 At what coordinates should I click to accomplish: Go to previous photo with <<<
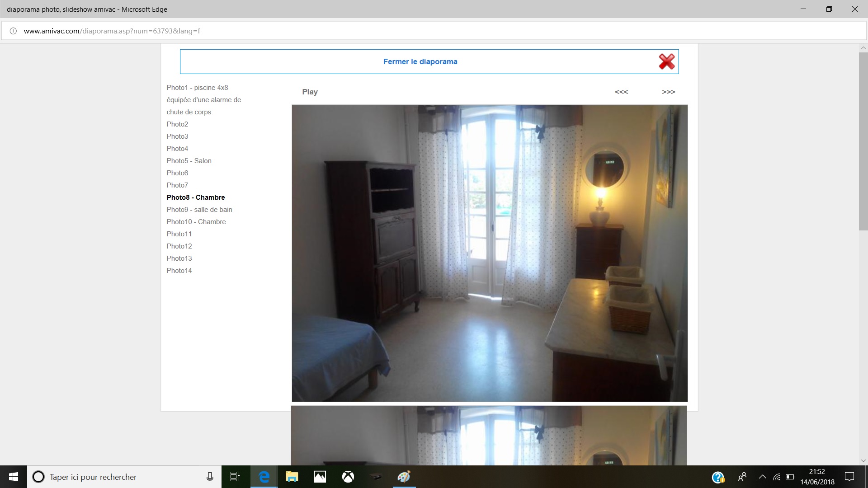pos(622,92)
